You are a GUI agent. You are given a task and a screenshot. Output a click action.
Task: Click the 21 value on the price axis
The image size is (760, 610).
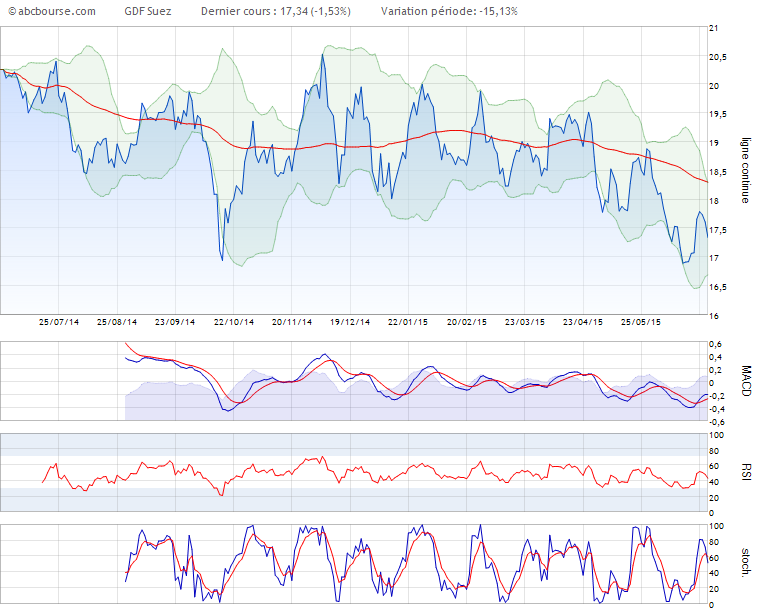(714, 28)
